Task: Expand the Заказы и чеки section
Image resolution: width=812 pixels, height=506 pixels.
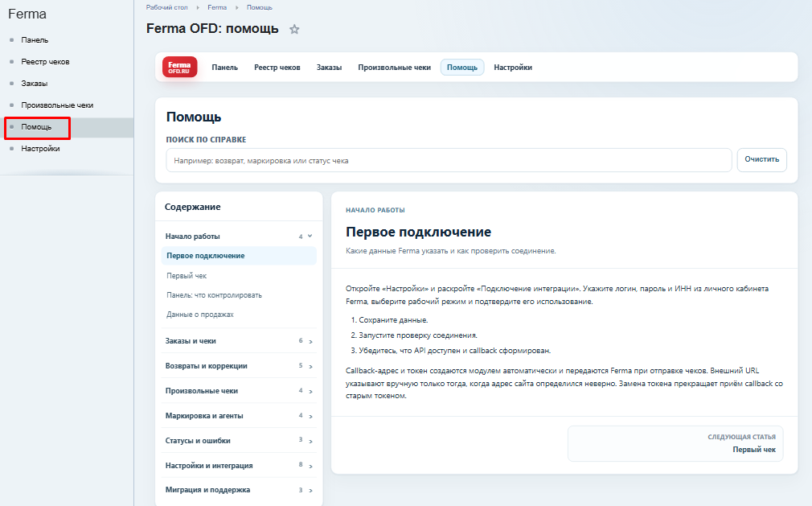Action: 239,341
